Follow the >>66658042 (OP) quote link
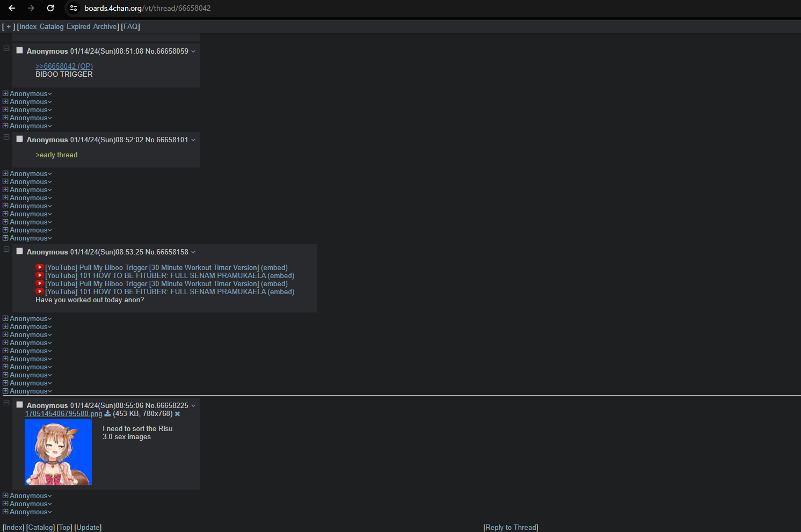801x532 pixels. point(64,66)
